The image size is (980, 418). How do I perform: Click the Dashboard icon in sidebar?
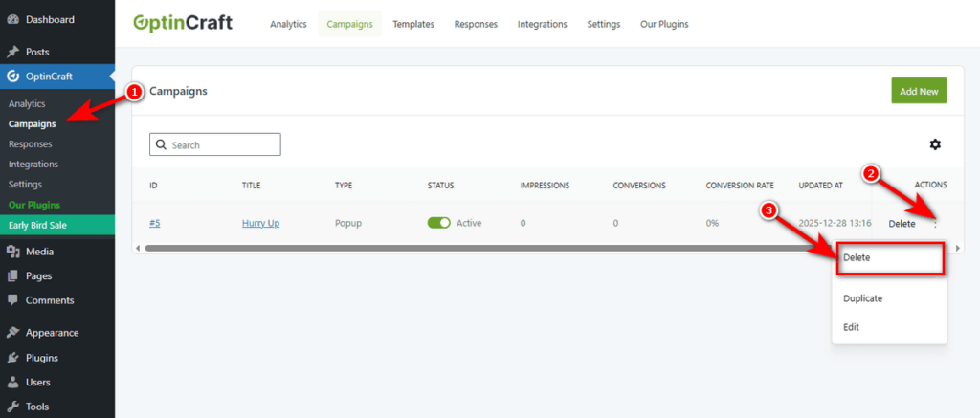point(12,19)
